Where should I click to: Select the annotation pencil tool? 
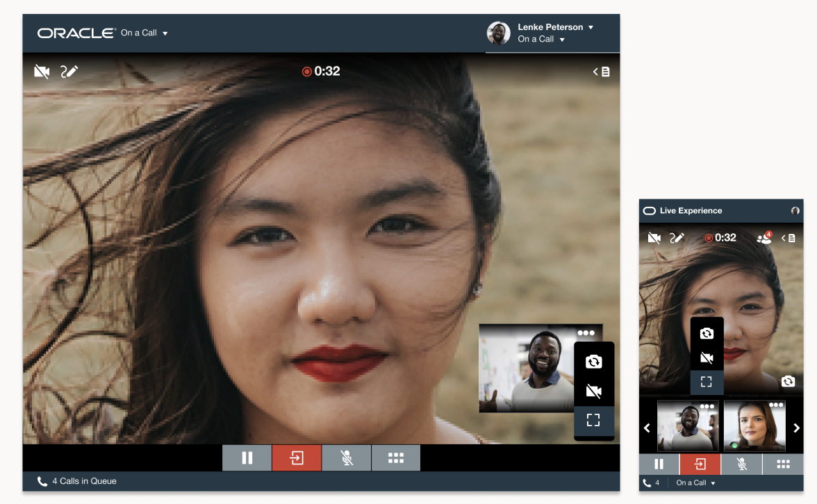[x=70, y=71]
